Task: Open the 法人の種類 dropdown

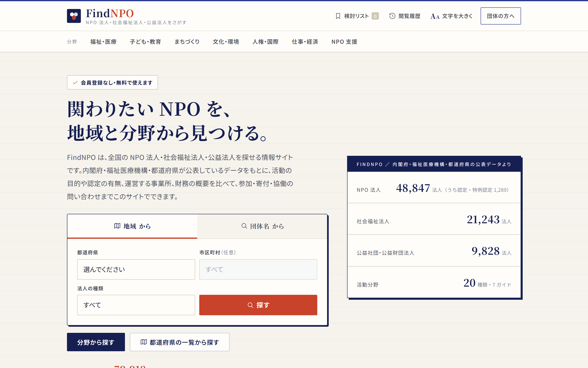Action: click(136, 305)
